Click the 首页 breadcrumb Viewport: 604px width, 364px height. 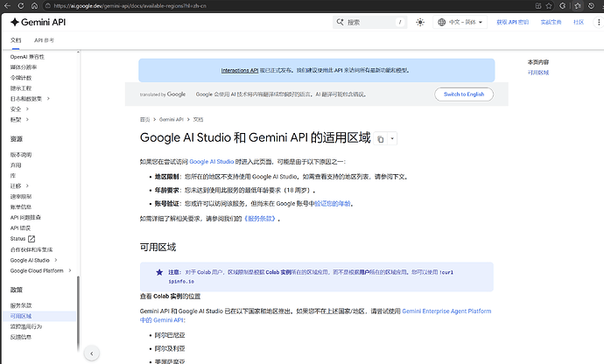tap(144, 120)
